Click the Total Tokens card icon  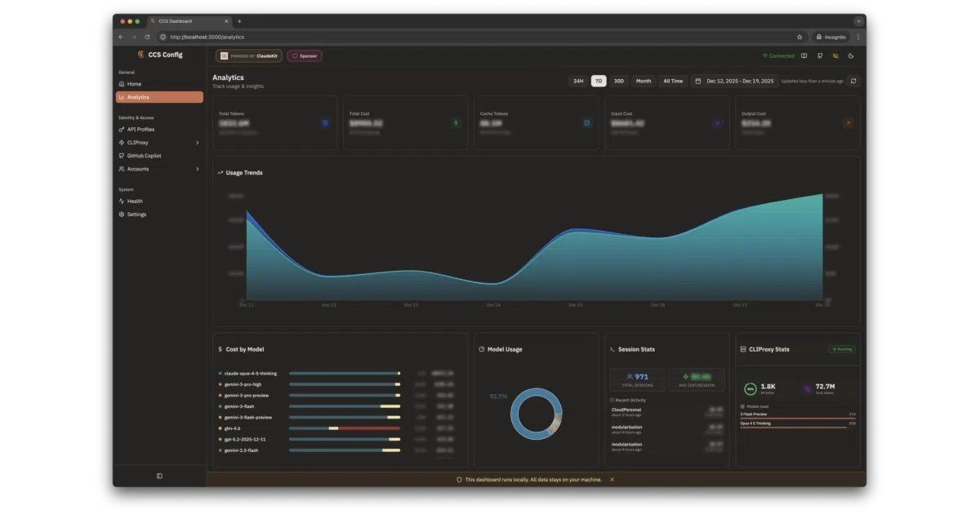coord(325,123)
